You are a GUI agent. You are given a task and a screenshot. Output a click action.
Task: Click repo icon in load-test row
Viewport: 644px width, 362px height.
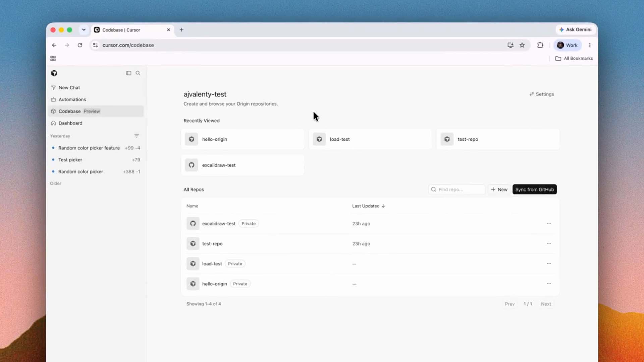(x=193, y=264)
